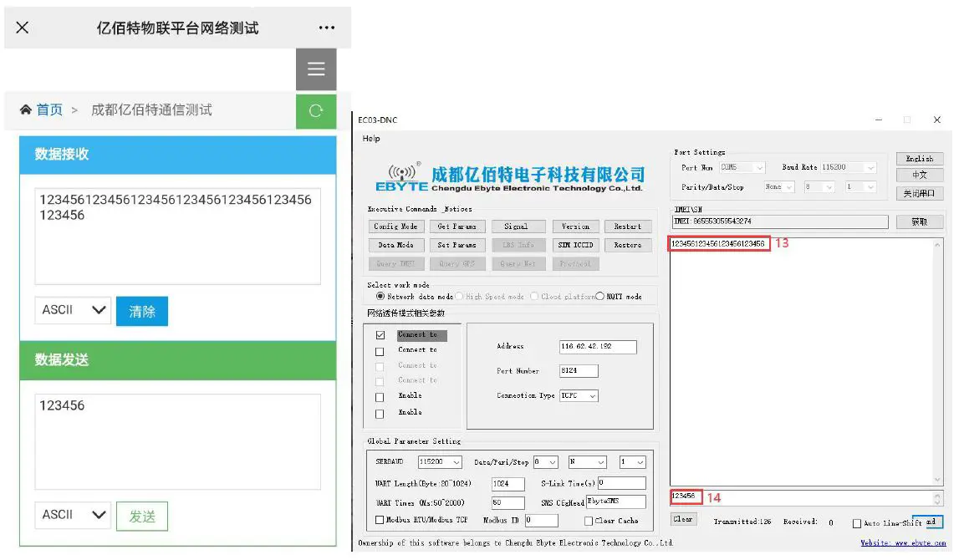Click the Restart button

click(628, 227)
